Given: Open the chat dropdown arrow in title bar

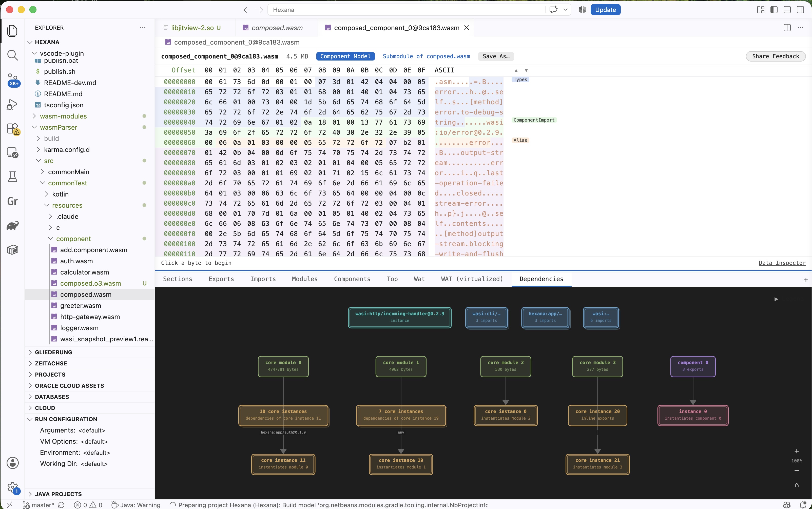Looking at the screenshot, I should tap(566, 10).
